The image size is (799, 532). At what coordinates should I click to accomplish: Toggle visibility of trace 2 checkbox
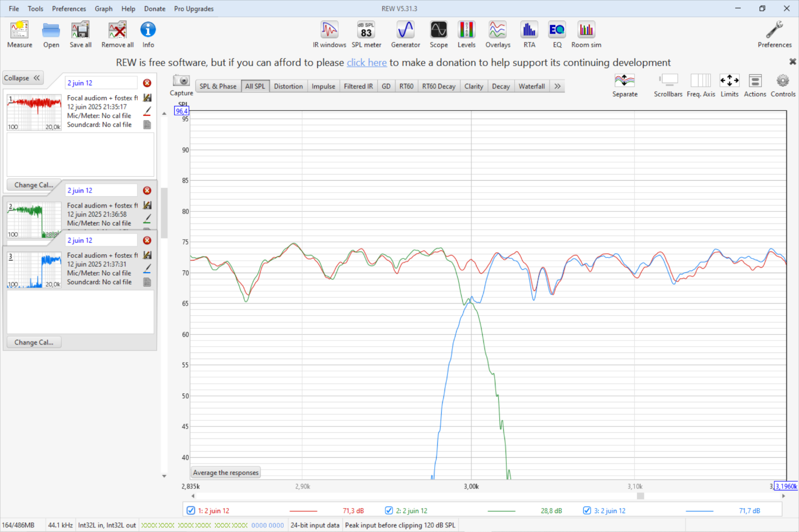pyautogui.click(x=389, y=510)
